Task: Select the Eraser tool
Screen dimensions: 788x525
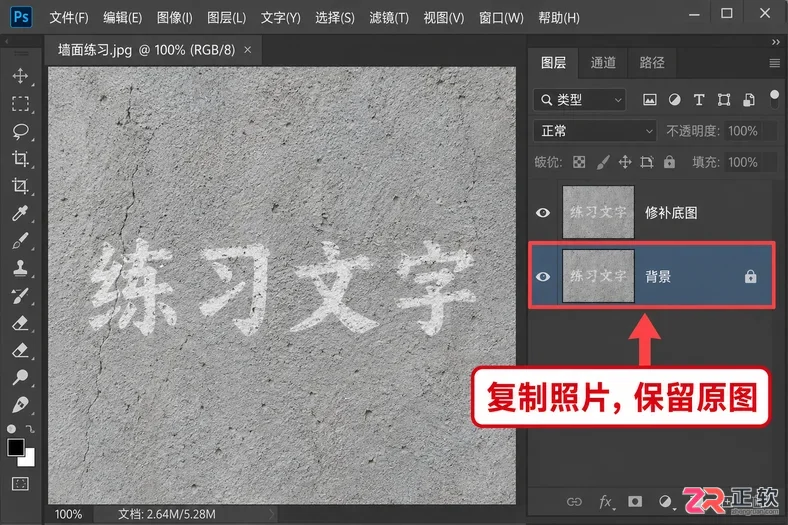Action: pyautogui.click(x=20, y=323)
